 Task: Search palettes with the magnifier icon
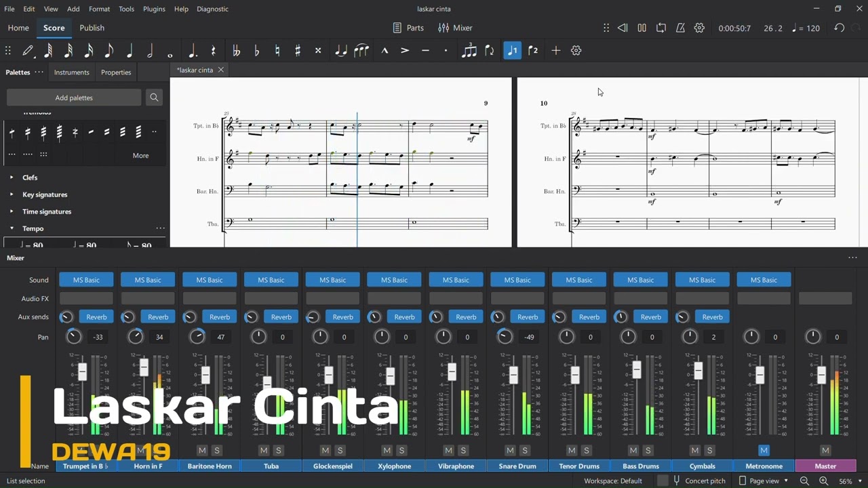coord(154,98)
